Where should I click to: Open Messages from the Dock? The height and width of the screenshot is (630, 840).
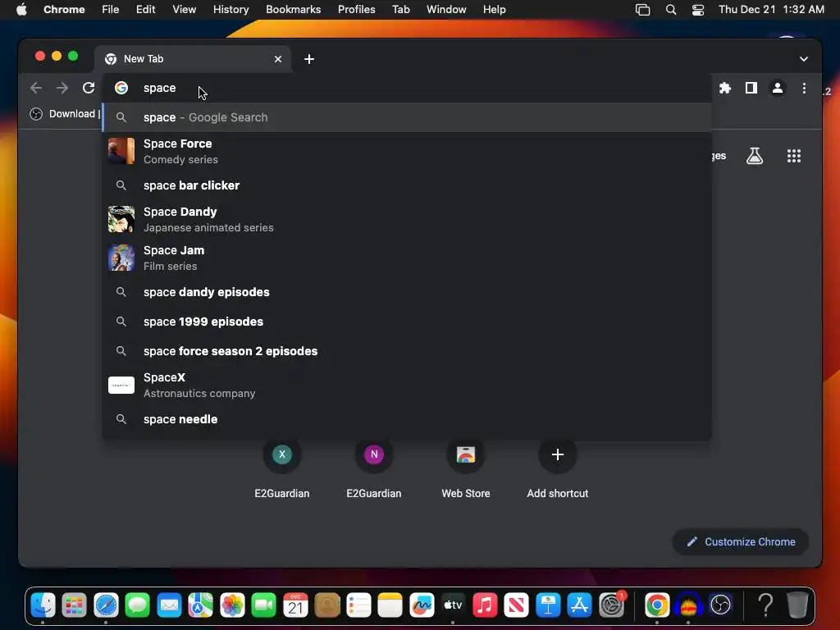[x=137, y=605]
